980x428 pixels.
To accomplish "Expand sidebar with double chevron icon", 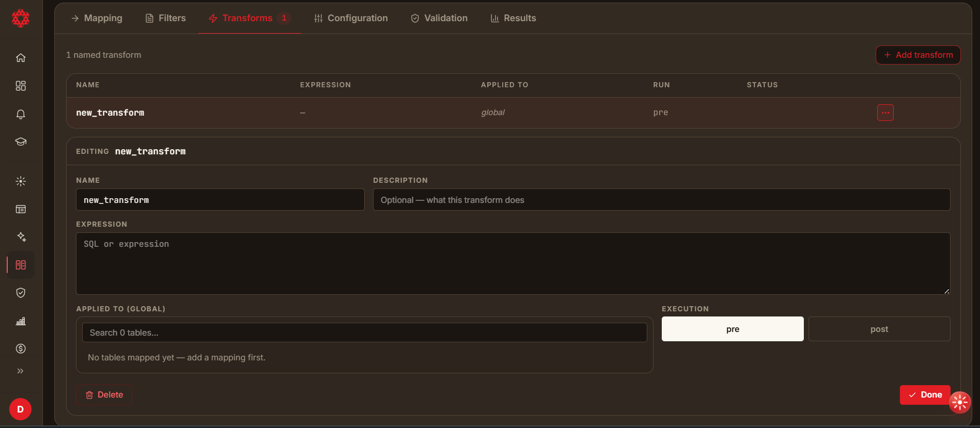I will coord(21,371).
